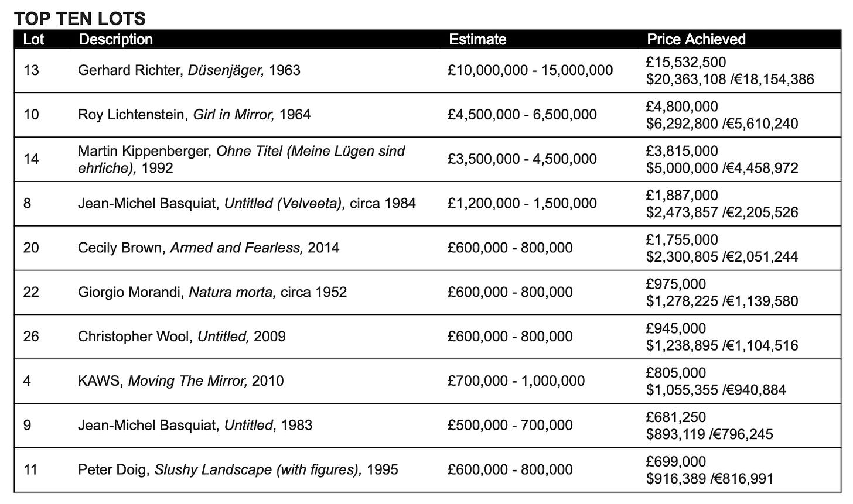Viewport: 853px width, 504px height.
Task: Select the Christopher Wool Untitled description
Action: click(182, 337)
